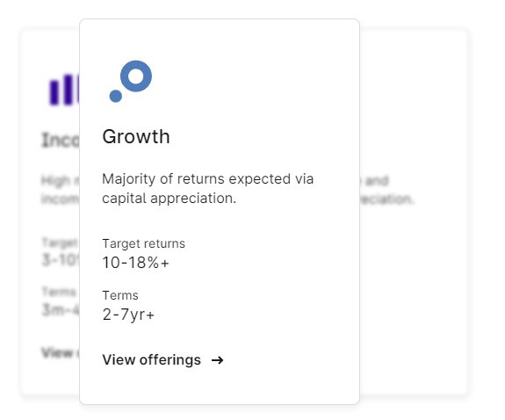The image size is (505, 420).
Task: Select the Growth card heading
Action: tap(136, 136)
